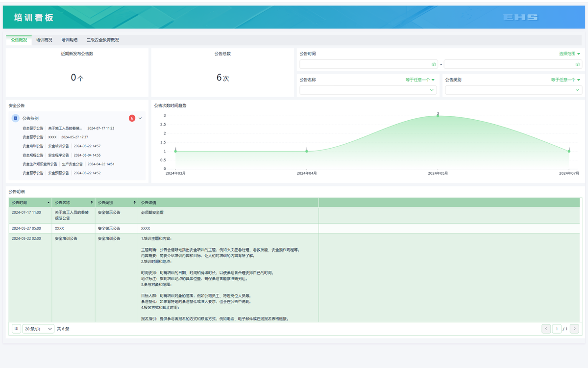Viewport: 588px width, 368px height.
Task: Open the 培训明细 tab
Action: pyautogui.click(x=69, y=40)
